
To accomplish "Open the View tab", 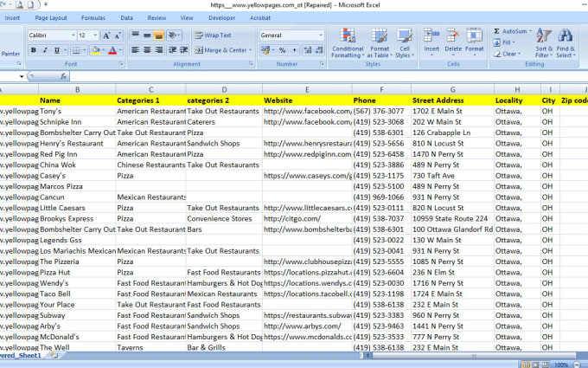I will [187, 17].
